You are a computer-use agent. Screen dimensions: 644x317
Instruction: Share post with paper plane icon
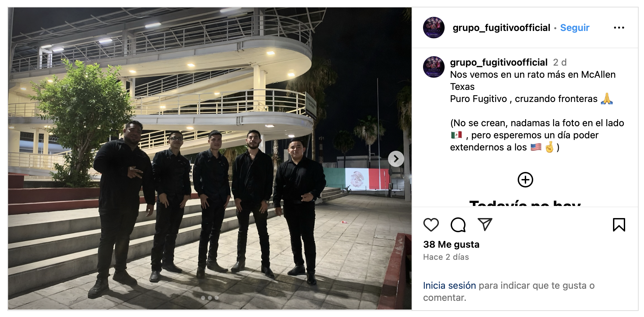point(485,224)
